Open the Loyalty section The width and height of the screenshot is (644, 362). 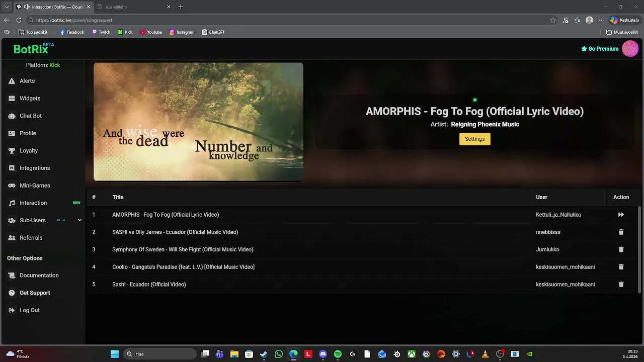29,151
